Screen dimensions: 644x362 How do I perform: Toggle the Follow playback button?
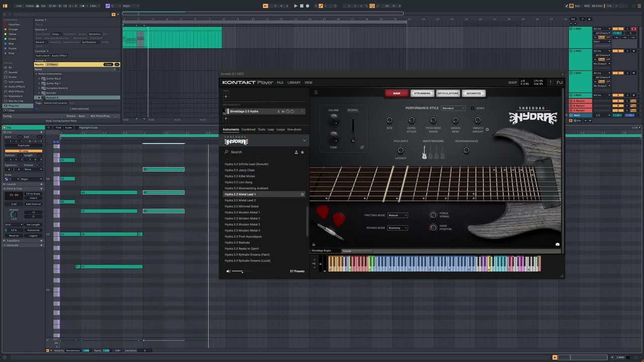point(30,6)
